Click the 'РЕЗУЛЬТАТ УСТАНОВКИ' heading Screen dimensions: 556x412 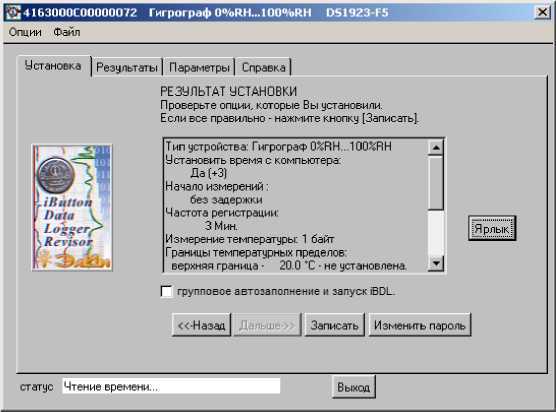click(228, 91)
